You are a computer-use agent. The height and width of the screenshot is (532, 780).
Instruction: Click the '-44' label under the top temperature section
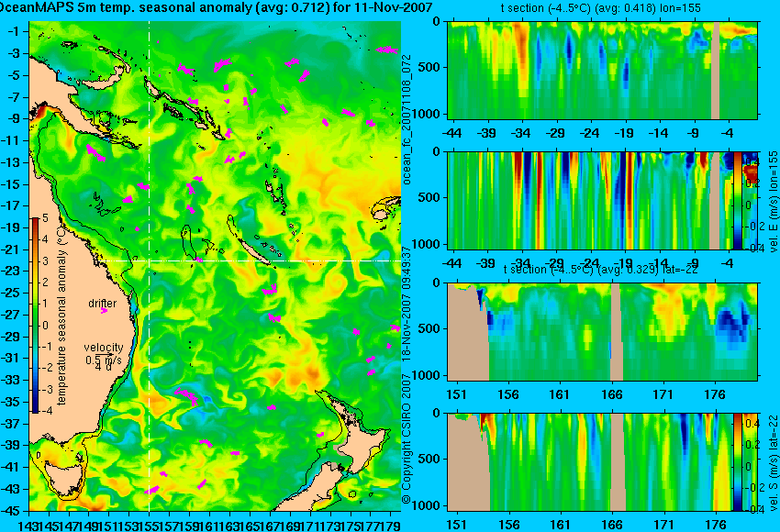tap(451, 133)
